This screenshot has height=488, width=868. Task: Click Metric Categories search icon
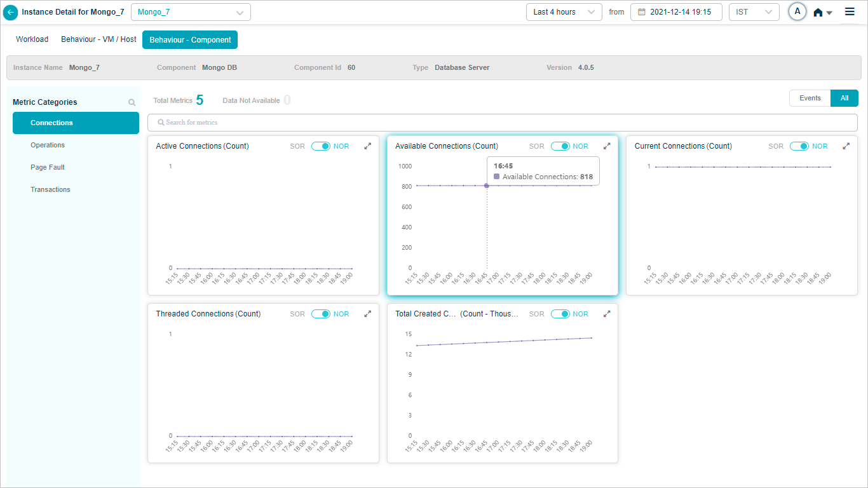coord(132,102)
